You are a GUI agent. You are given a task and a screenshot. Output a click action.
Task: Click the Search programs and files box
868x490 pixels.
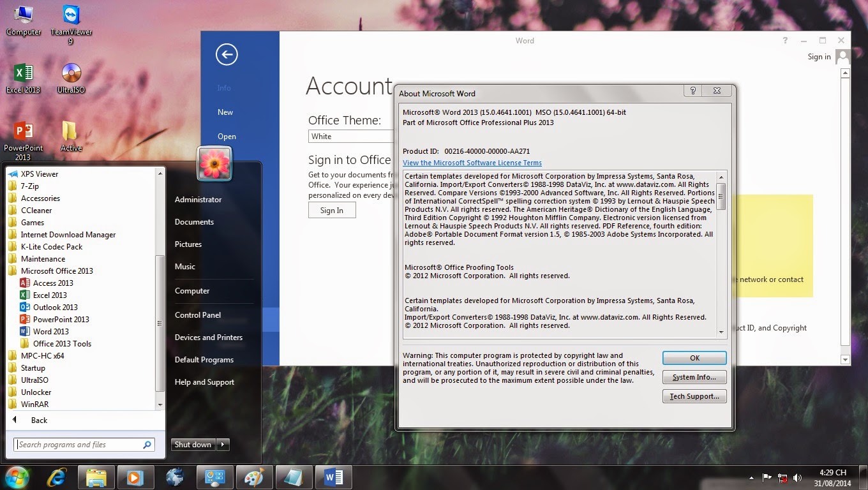(78, 445)
